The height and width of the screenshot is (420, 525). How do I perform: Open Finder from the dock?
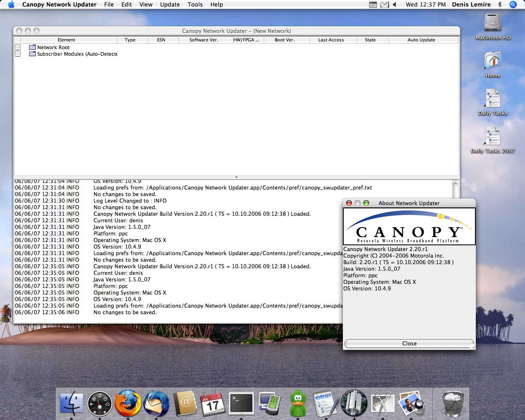click(71, 403)
